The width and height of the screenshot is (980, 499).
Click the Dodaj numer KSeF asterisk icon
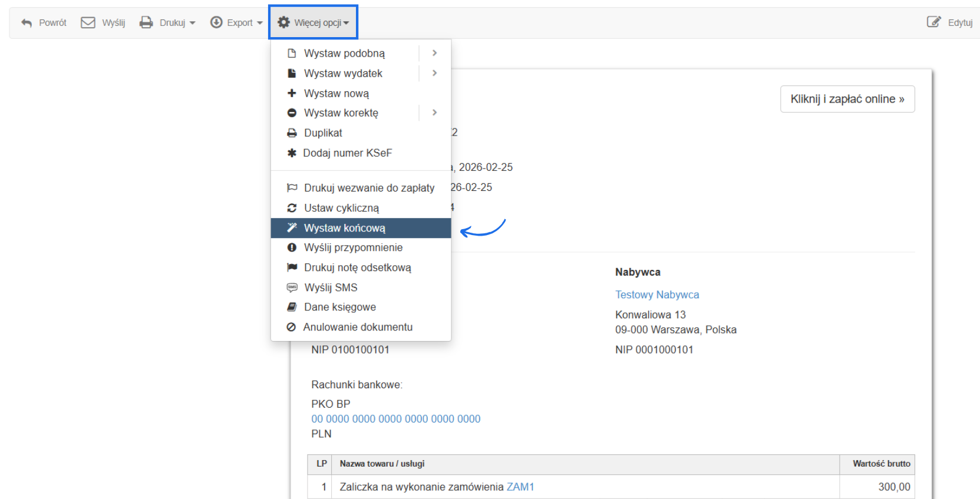click(291, 153)
